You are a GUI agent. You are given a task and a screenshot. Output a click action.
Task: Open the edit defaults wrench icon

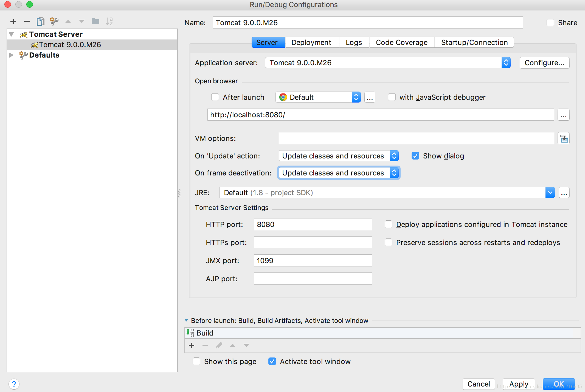(54, 21)
